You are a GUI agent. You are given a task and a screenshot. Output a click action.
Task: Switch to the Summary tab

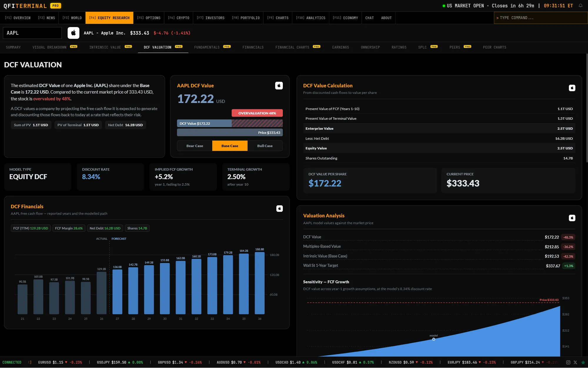[x=13, y=47]
